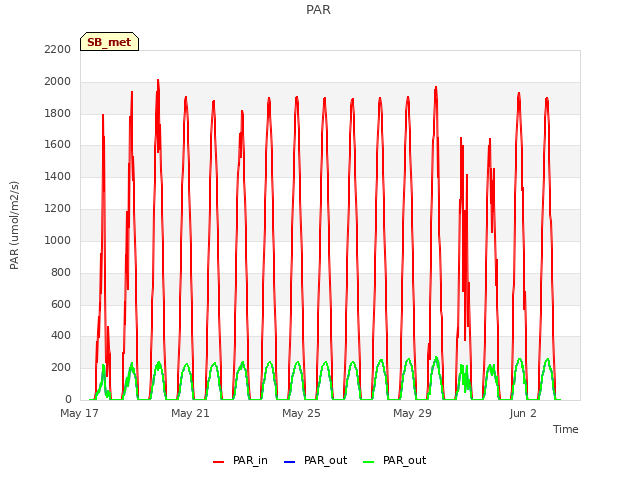Click the 1000 y-axis tick label
This screenshot has height=480, width=640.
(58, 240)
